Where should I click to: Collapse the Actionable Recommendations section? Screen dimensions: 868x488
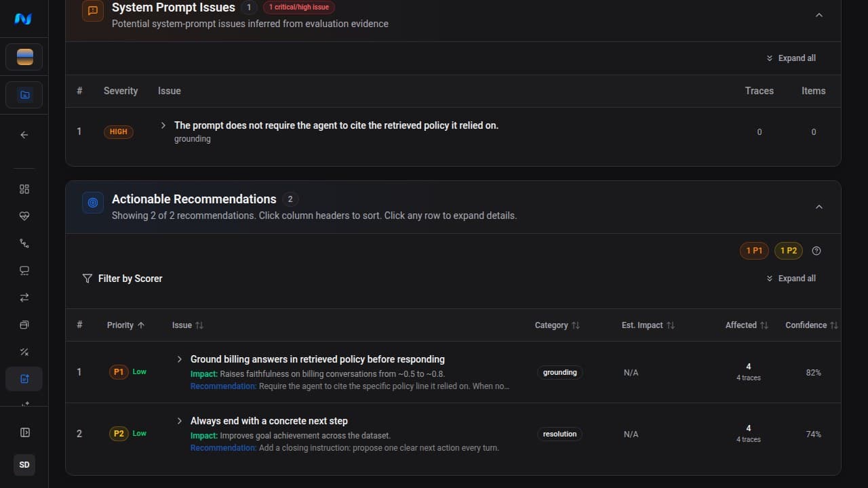coord(819,207)
